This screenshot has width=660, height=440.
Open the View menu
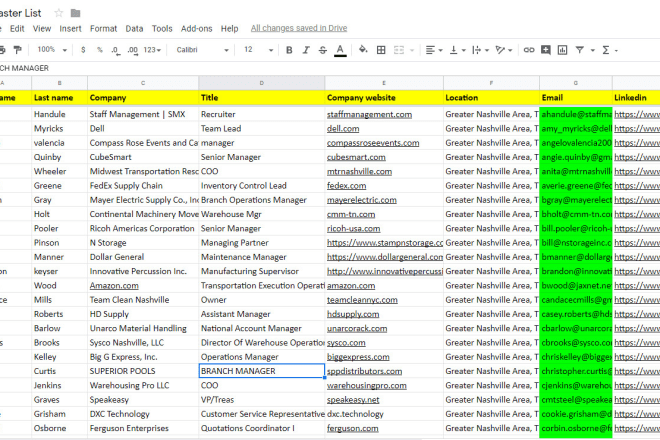click(42, 29)
